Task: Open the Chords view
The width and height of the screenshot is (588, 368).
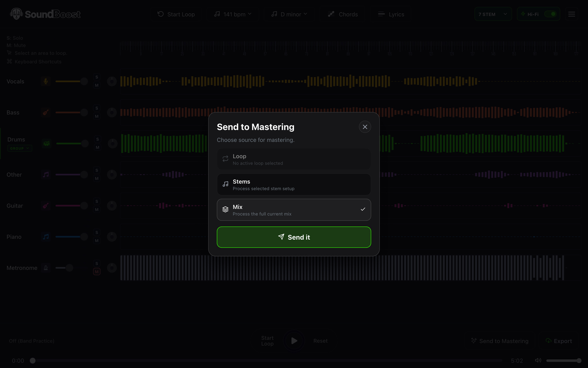Action: pos(343,14)
